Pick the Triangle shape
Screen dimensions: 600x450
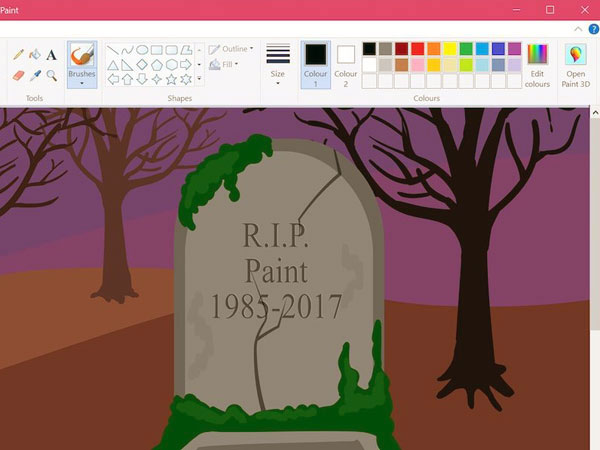point(112,65)
